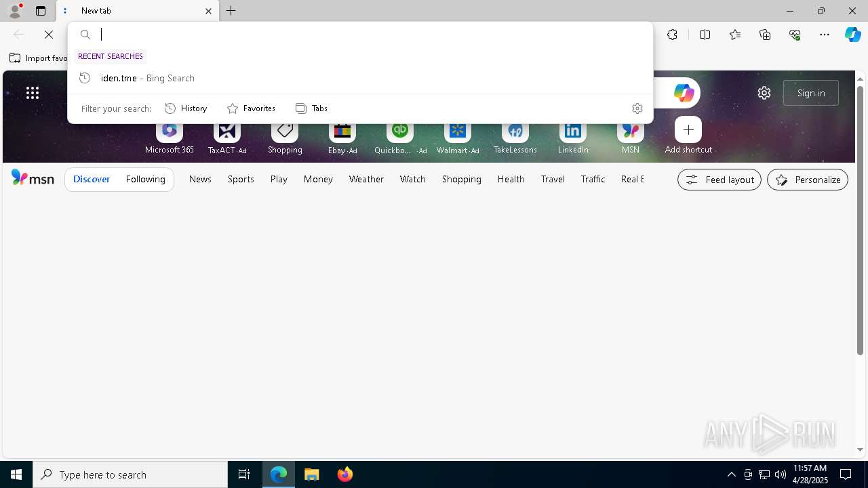Open the browser profile icon
868x488 pixels.
[15, 11]
